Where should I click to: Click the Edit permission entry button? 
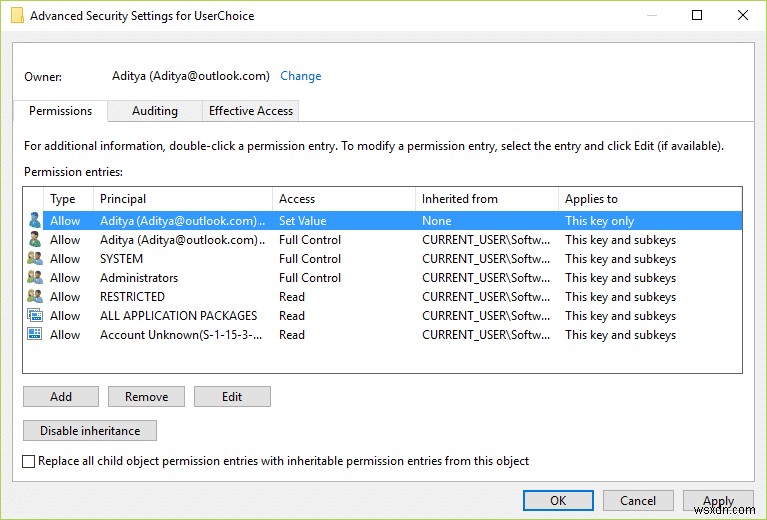pos(232,397)
